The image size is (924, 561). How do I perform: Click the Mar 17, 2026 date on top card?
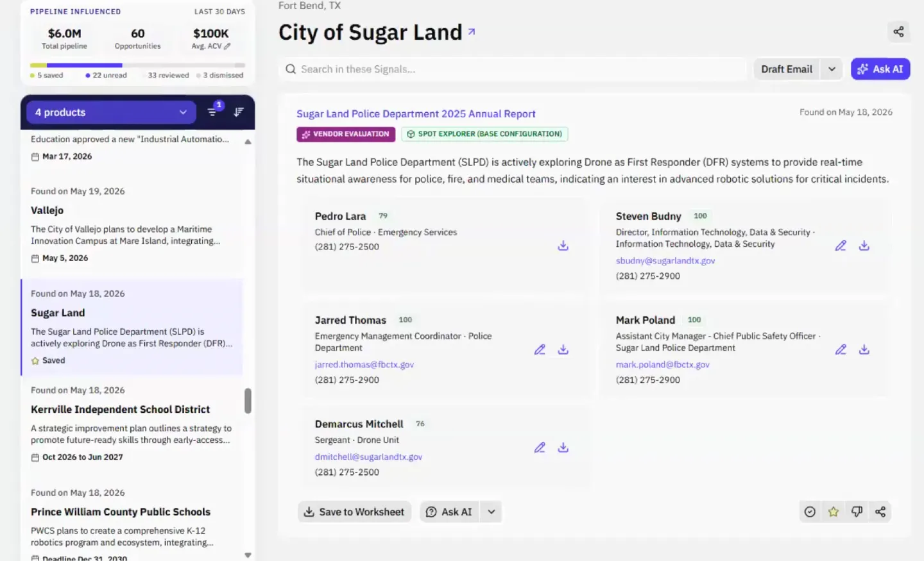tap(67, 156)
